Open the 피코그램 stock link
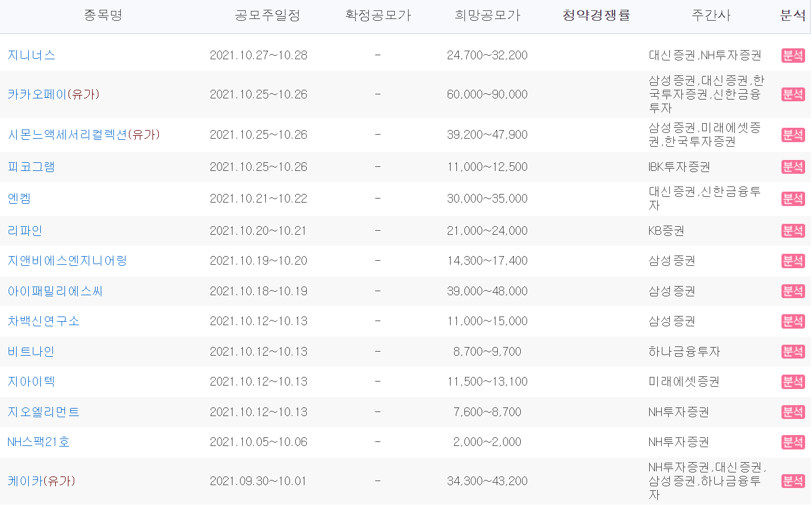This screenshot has height=507, width=812. coord(32,167)
